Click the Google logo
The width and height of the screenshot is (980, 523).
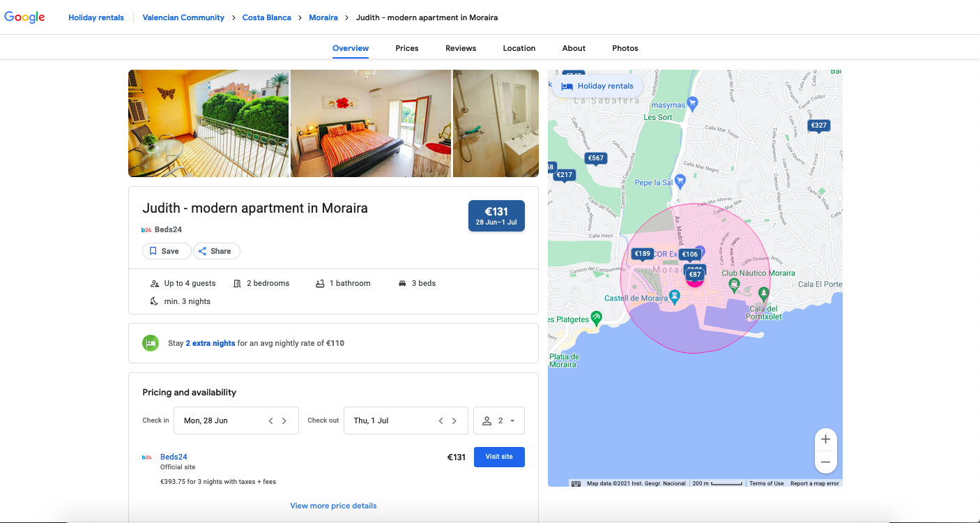coord(24,17)
